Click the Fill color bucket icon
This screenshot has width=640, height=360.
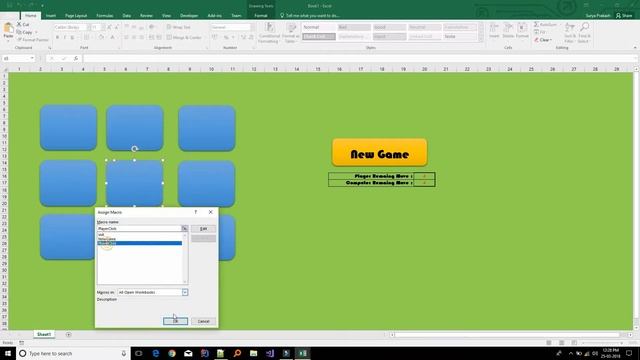[101, 38]
